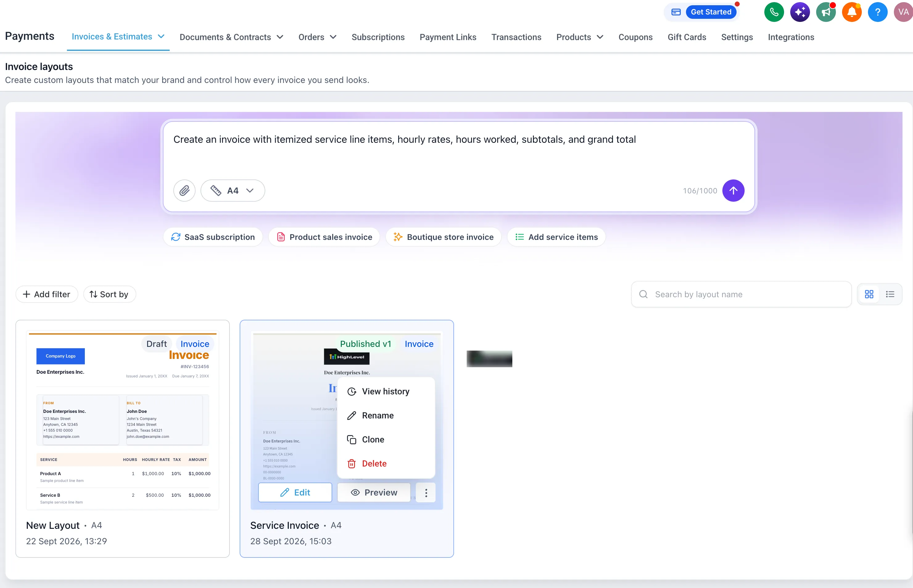Click the Get Started button
The width and height of the screenshot is (913, 588).
pos(711,12)
